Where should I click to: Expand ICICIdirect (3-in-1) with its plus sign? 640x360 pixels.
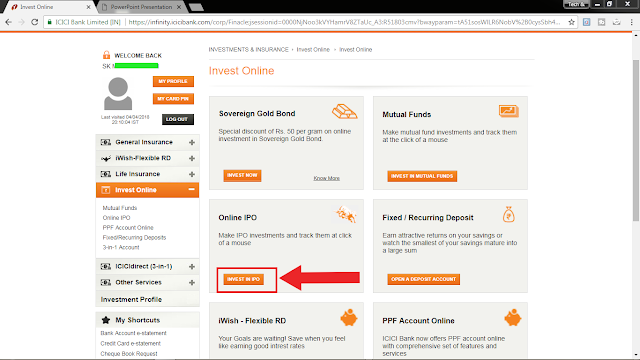coord(192,267)
